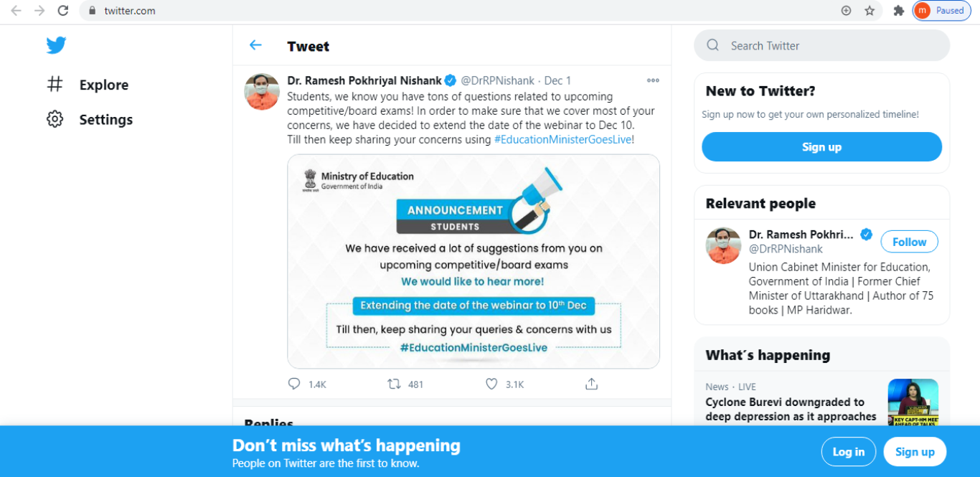
Task: Click the Search Twitter field
Action: [x=821, y=46]
